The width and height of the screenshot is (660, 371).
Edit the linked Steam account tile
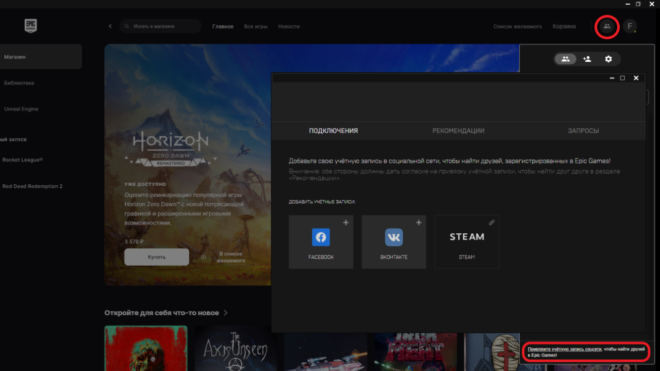(466, 242)
